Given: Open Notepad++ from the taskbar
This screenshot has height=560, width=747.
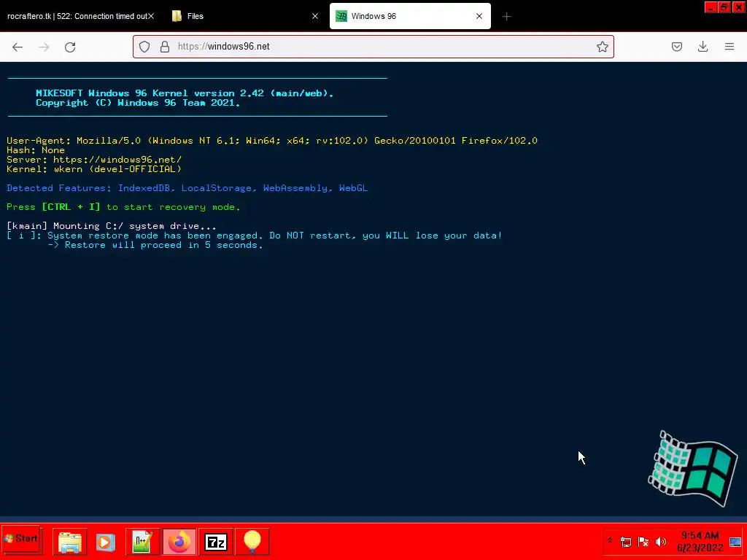Looking at the screenshot, I should (142, 542).
